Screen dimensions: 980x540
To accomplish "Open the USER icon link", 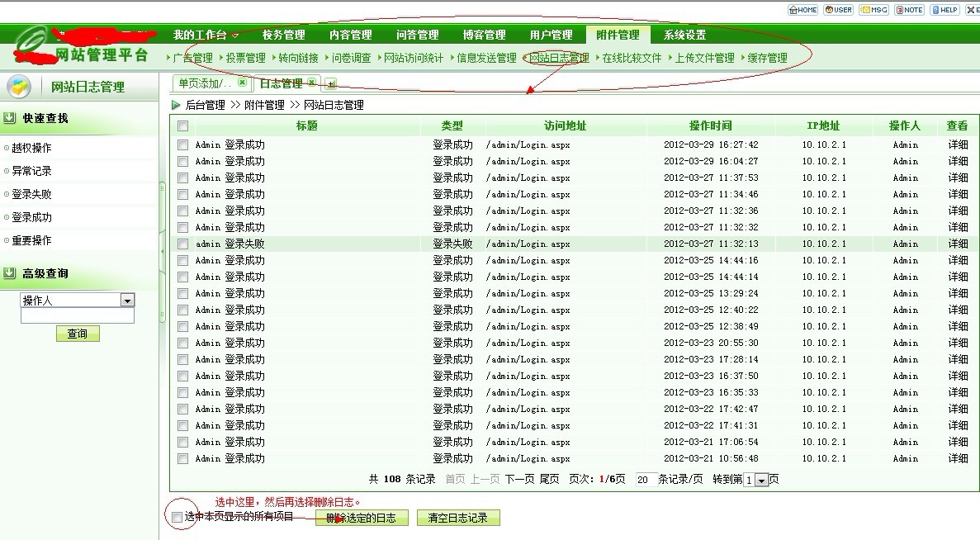I will pos(838,10).
